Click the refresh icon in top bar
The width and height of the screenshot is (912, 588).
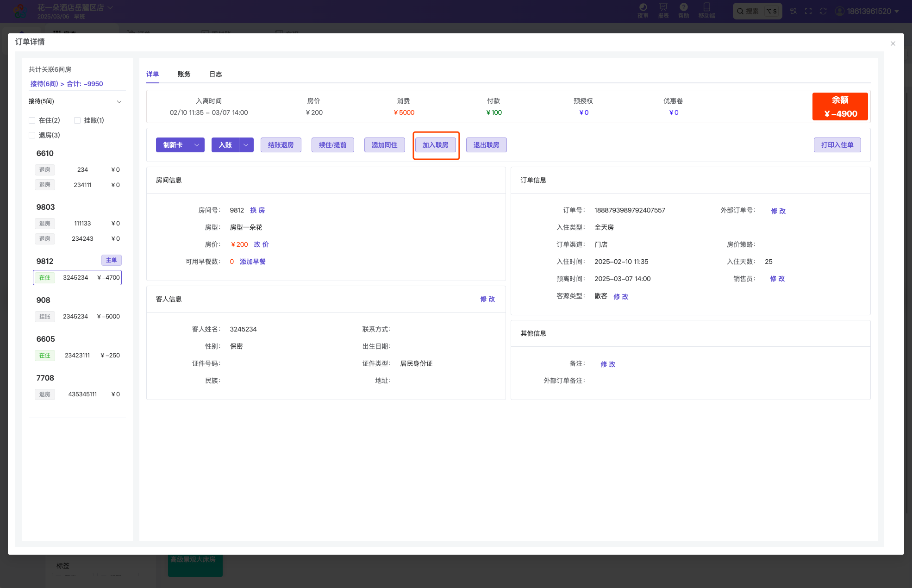click(823, 11)
